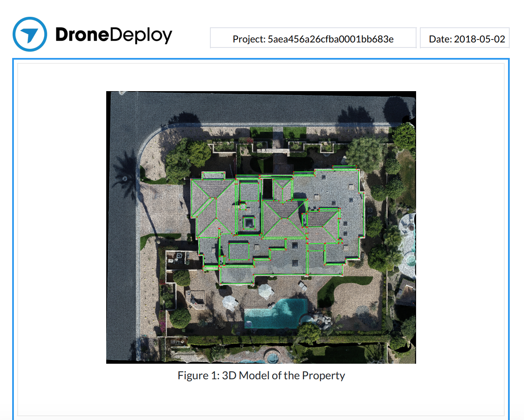Click the DroneDeploy wordmark text
524x420 pixels.
click(114, 35)
